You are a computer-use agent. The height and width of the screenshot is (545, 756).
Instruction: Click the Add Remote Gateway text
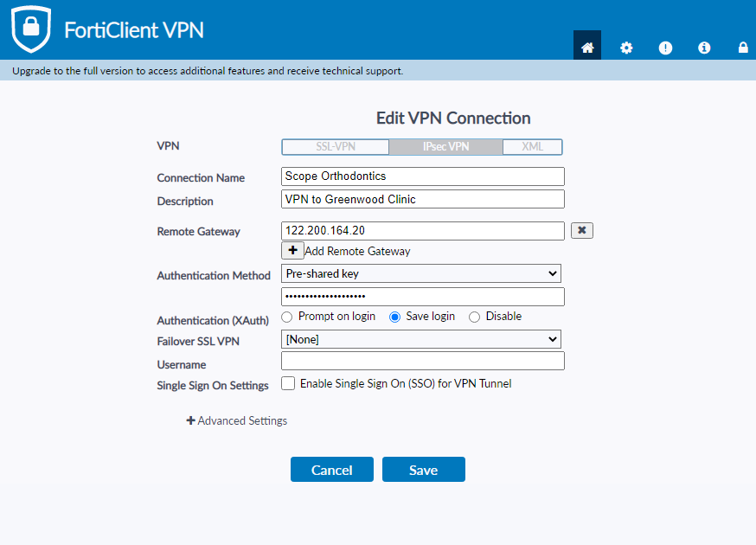357,251
